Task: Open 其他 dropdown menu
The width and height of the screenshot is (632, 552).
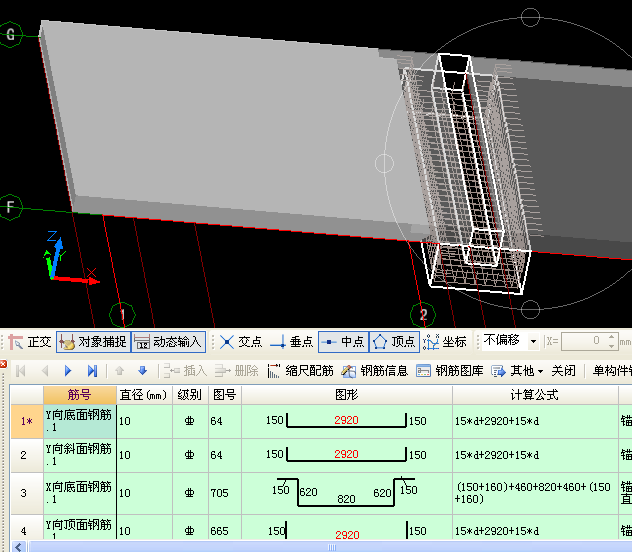Action: (x=517, y=371)
